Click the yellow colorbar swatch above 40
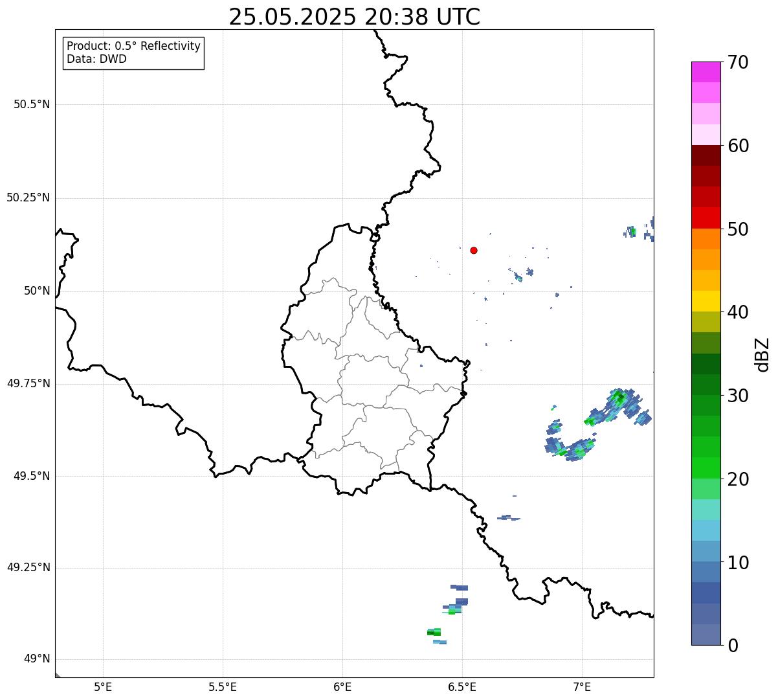Viewport: 778px width, 700px height. [706, 301]
